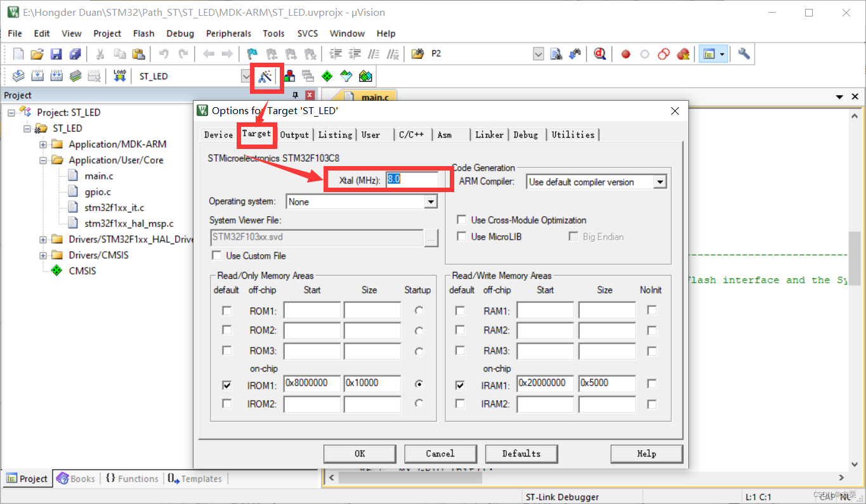
Task: Click the Xtal (MHz) input field
Action: point(412,179)
